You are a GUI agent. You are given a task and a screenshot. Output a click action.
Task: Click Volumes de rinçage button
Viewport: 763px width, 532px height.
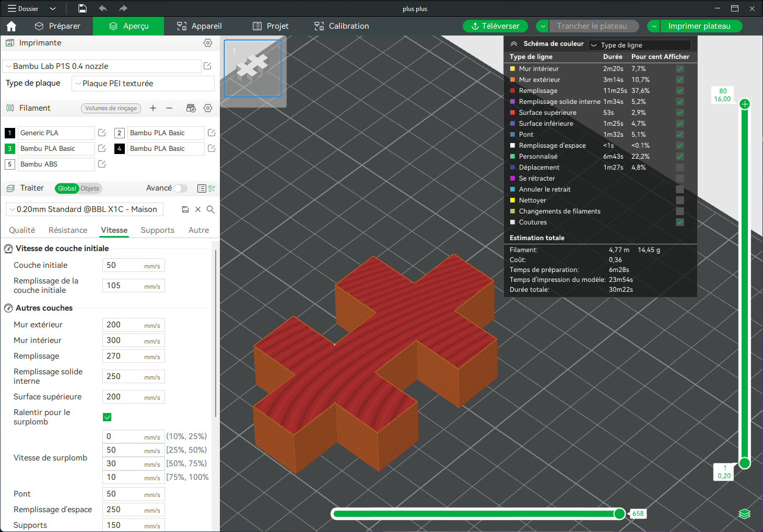(111, 108)
